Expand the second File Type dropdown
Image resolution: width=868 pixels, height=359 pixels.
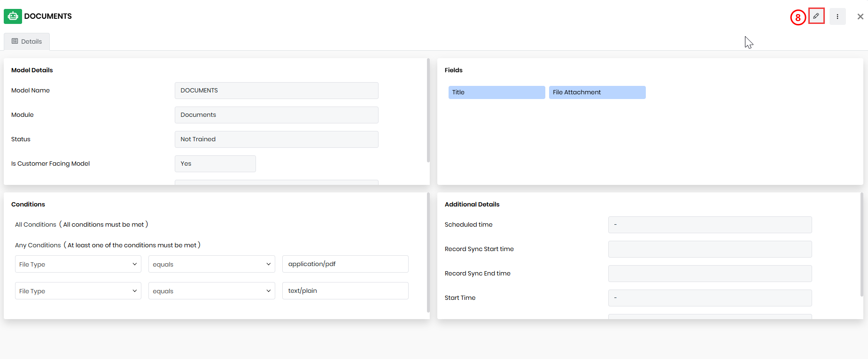point(78,291)
